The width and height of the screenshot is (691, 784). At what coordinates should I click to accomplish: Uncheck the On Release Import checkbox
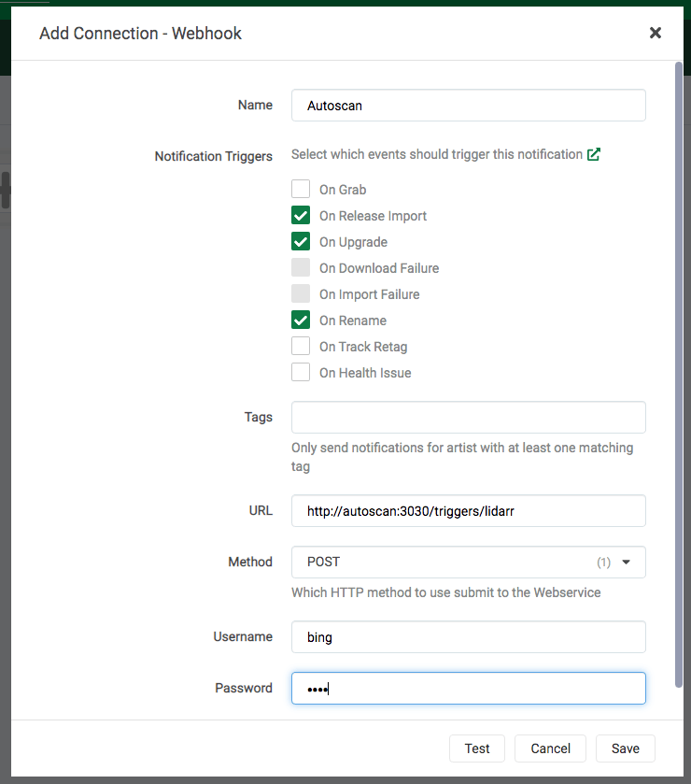tap(301, 216)
